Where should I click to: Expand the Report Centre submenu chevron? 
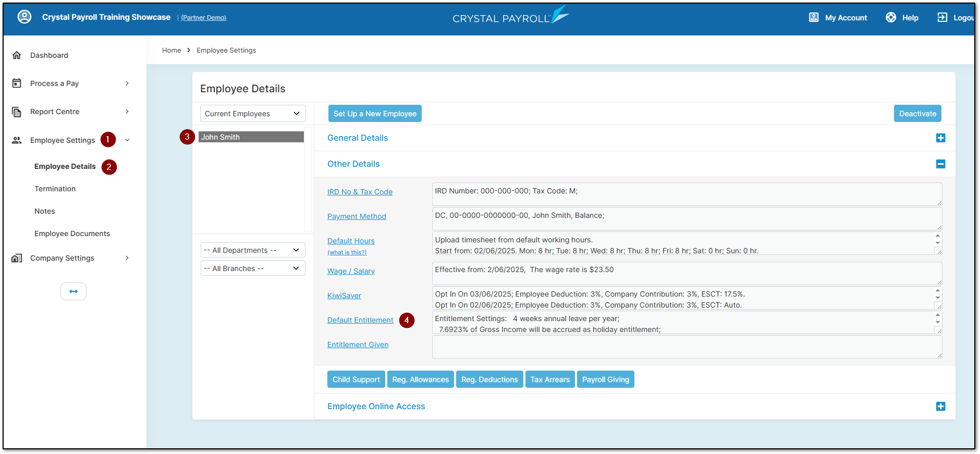(x=127, y=112)
